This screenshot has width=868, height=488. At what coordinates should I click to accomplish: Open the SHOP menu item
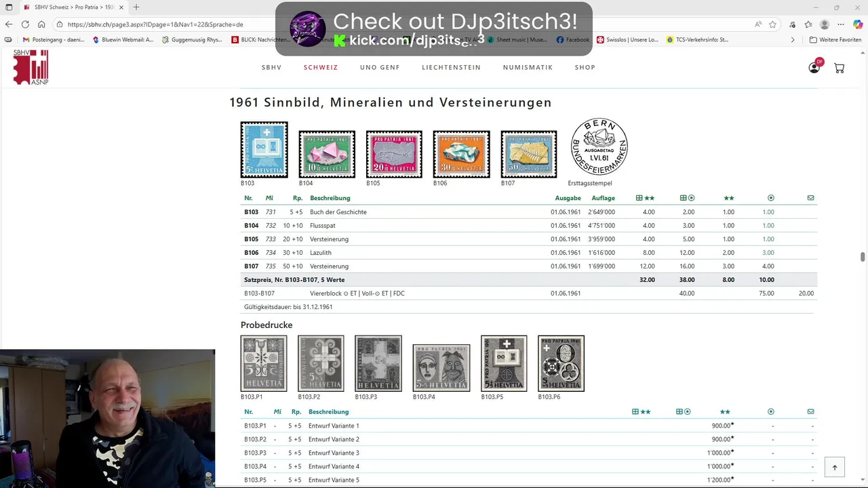click(585, 67)
